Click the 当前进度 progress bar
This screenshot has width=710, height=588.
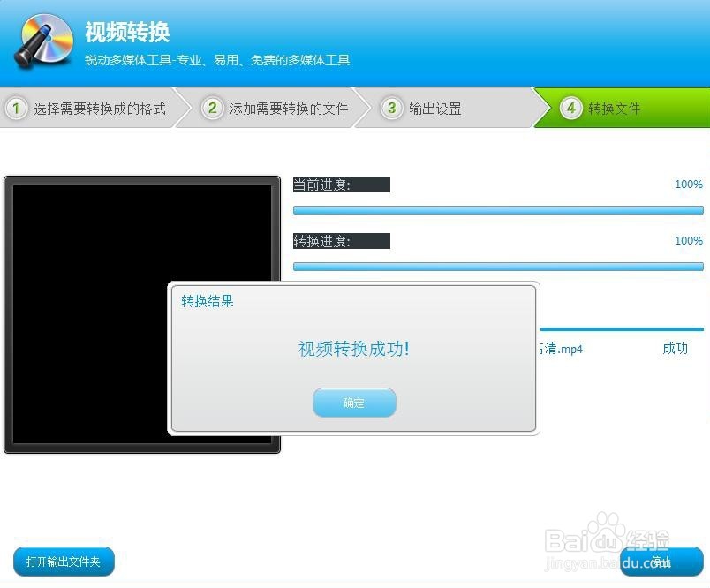[498, 209]
